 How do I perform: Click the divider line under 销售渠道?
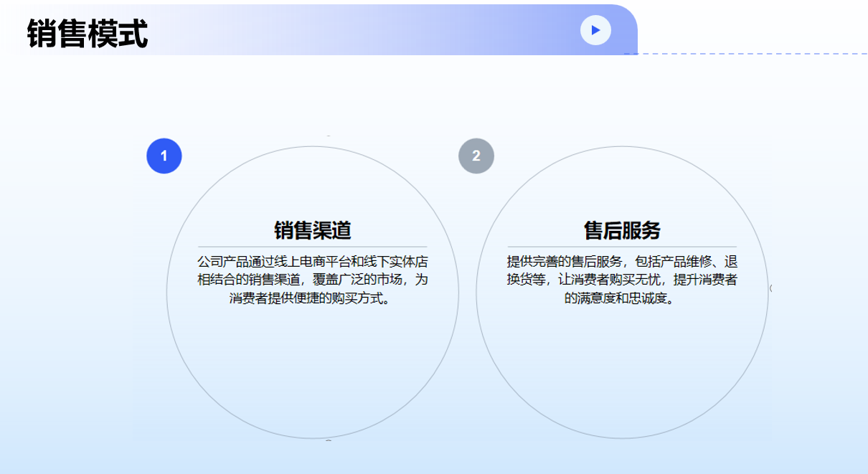[313, 247]
